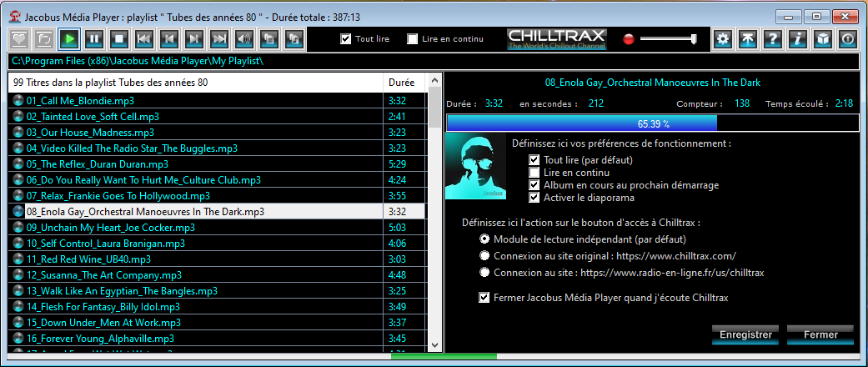
Task: Click the volume slider handle
Action: (x=693, y=38)
